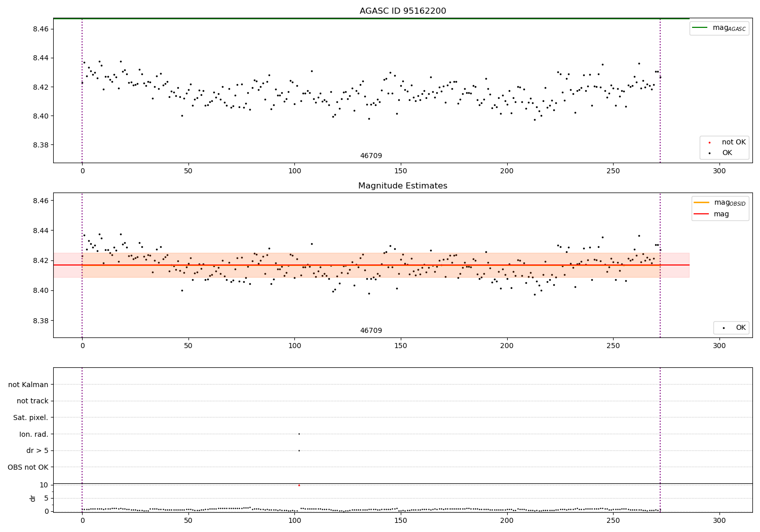Click the 46709 label in the Magnitude Estimates plot
Viewport: 760px width, 532px height.
pyautogui.click(x=371, y=331)
